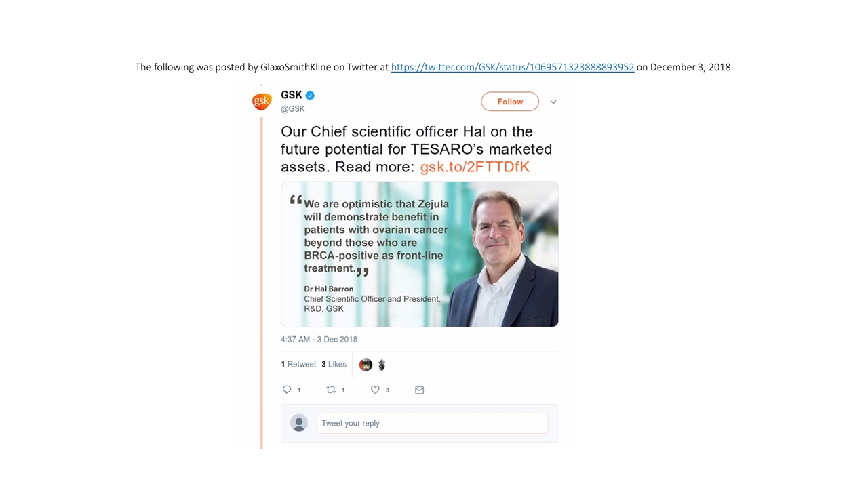Focus the Tweet your reply field
Viewport: 868px width, 488px height.
[432, 423]
